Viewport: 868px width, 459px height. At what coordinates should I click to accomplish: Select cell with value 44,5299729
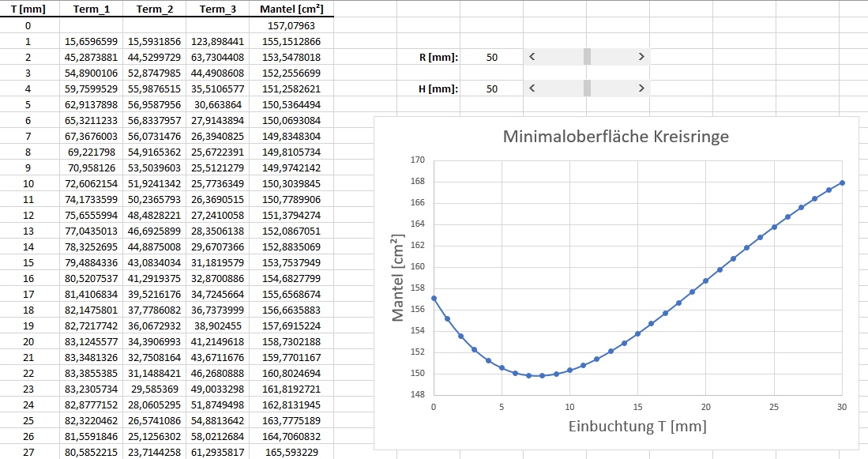(x=155, y=57)
